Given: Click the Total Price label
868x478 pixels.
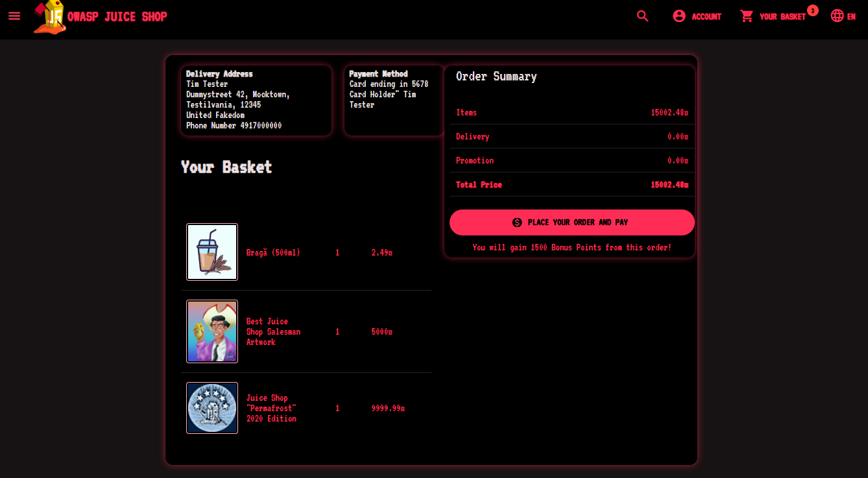Looking at the screenshot, I should (x=479, y=184).
